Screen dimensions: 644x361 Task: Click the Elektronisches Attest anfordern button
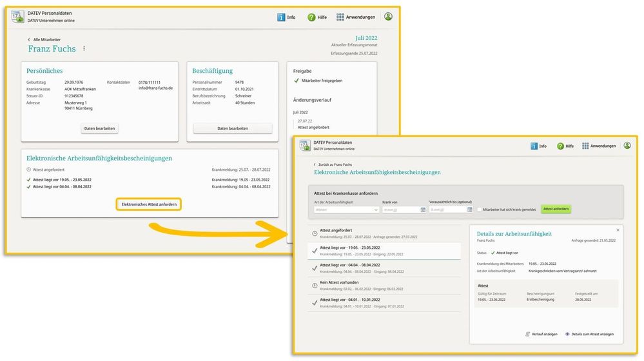149,204
